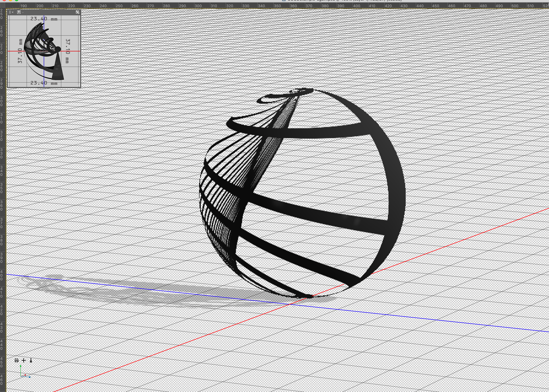Select the orbit 3D camera icon
The height and width of the screenshot is (392, 549).
coord(17,360)
